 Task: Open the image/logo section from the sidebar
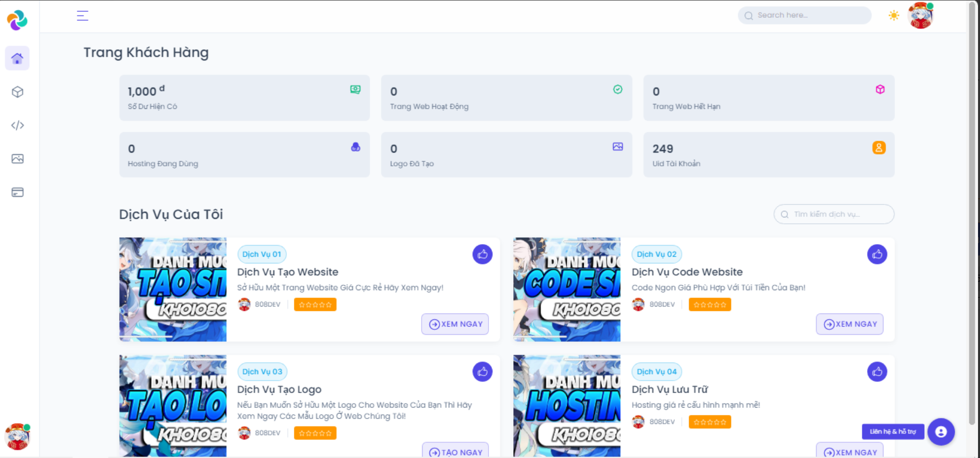coord(17,158)
